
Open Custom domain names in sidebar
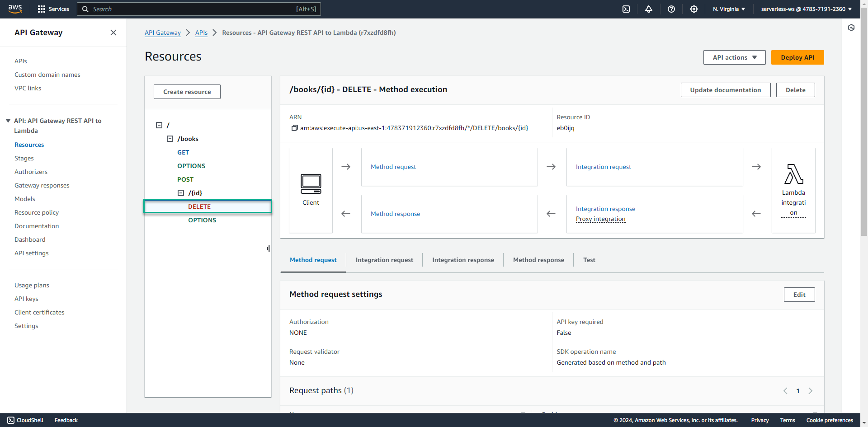click(x=47, y=75)
